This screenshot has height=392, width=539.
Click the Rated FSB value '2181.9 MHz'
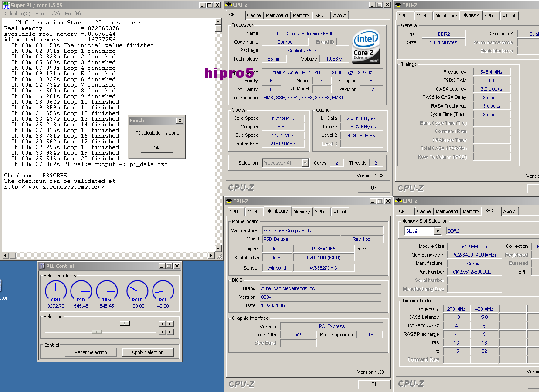click(283, 144)
